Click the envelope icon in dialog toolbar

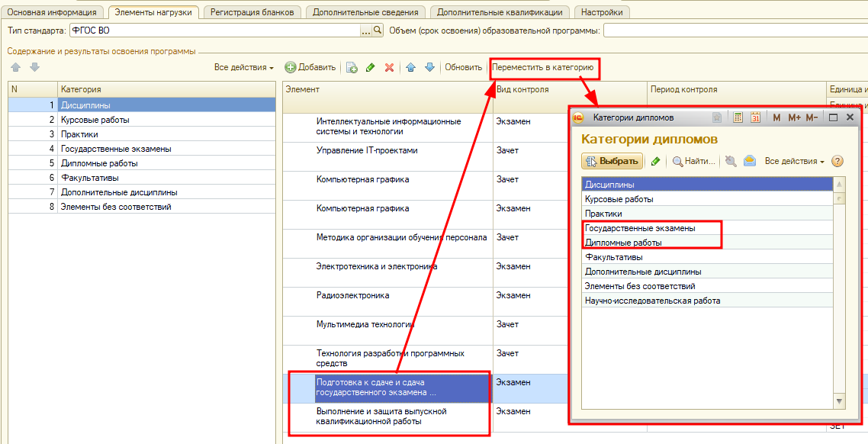pyautogui.click(x=750, y=161)
